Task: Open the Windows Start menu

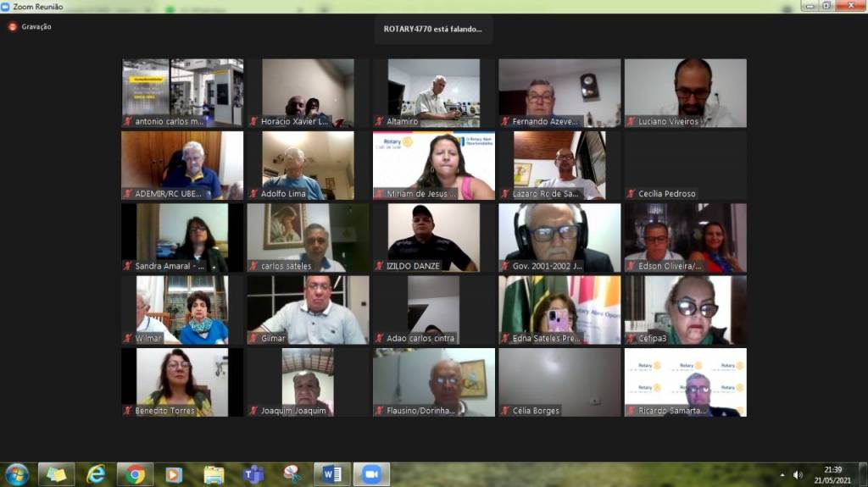Action: (x=17, y=474)
